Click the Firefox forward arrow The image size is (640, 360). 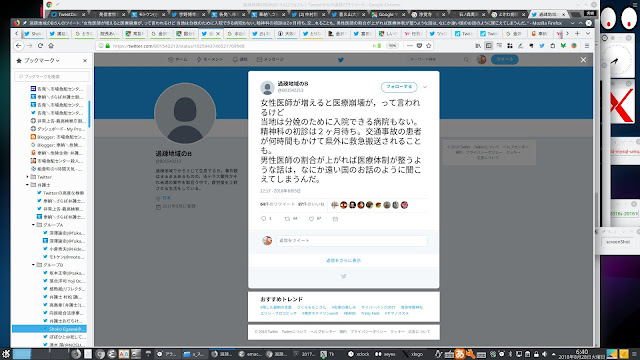click(x=29, y=46)
